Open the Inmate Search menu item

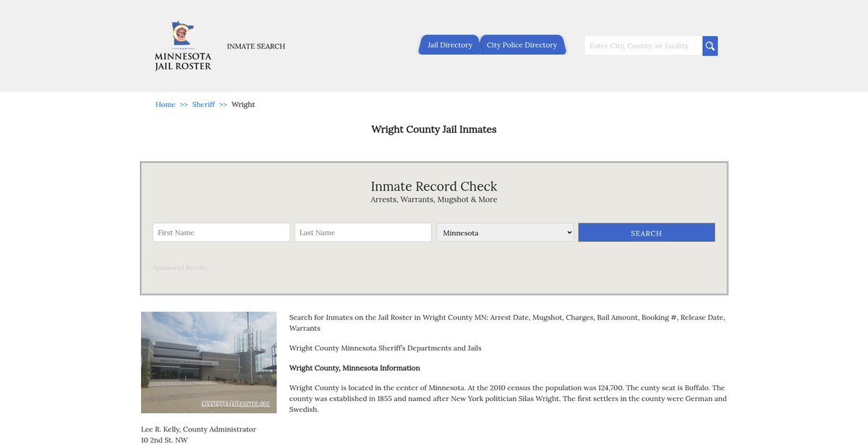256,46
